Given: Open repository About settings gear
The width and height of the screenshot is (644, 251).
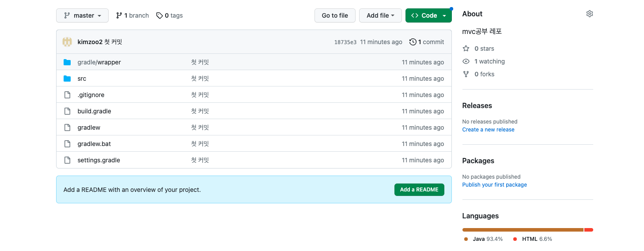Looking at the screenshot, I should (589, 14).
